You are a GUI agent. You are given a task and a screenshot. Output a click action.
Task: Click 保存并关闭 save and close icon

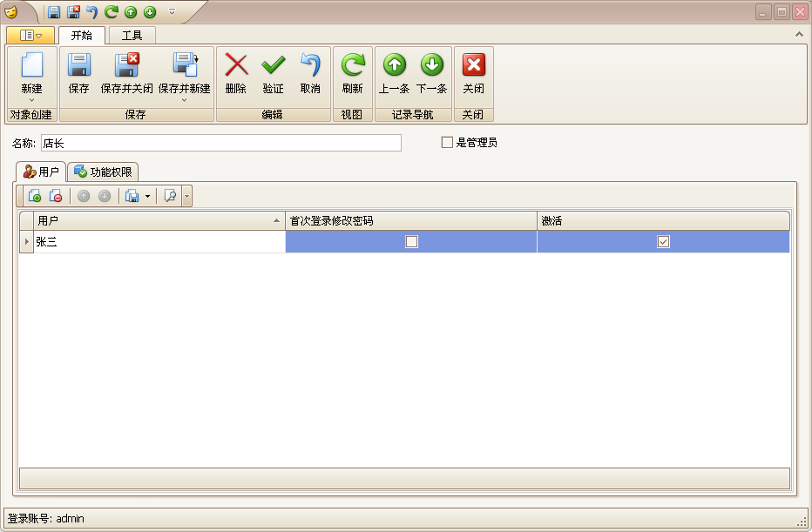(x=126, y=64)
